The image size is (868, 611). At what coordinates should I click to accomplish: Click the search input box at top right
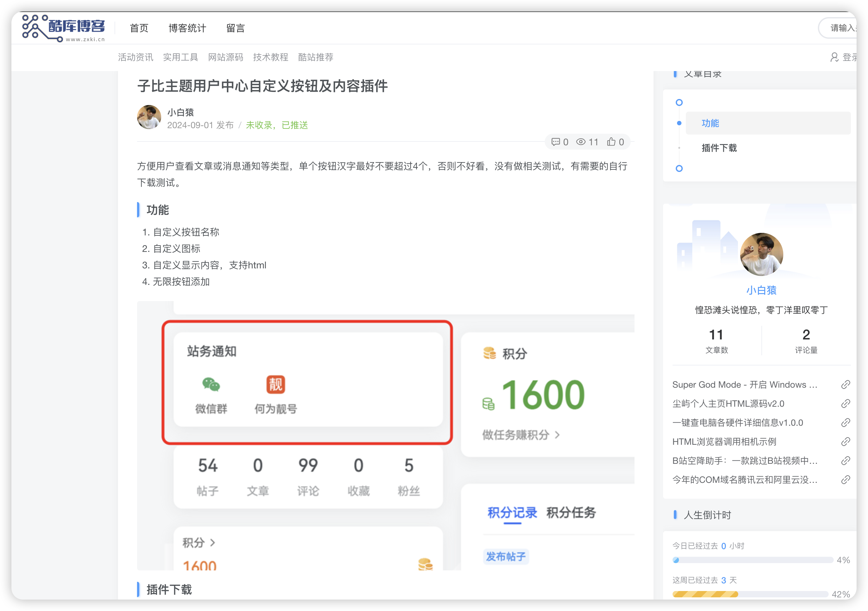843,28
